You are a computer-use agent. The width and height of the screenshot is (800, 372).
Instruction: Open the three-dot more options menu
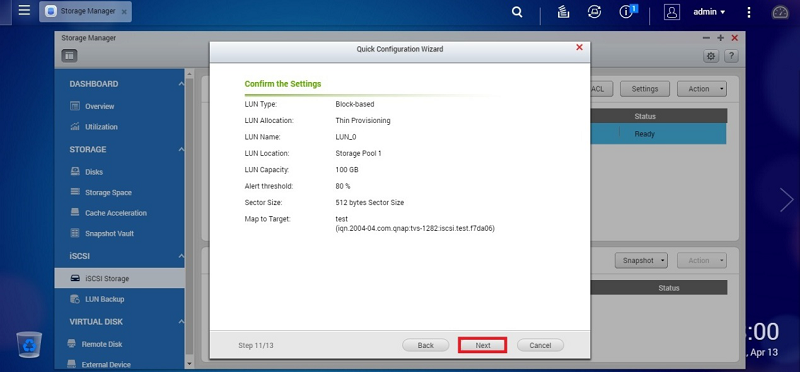click(748, 12)
